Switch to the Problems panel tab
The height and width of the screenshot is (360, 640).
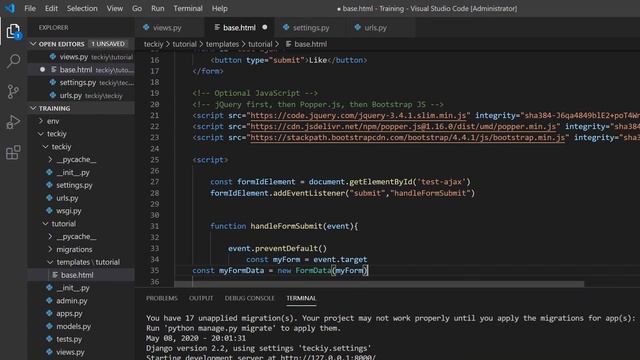[162, 298]
